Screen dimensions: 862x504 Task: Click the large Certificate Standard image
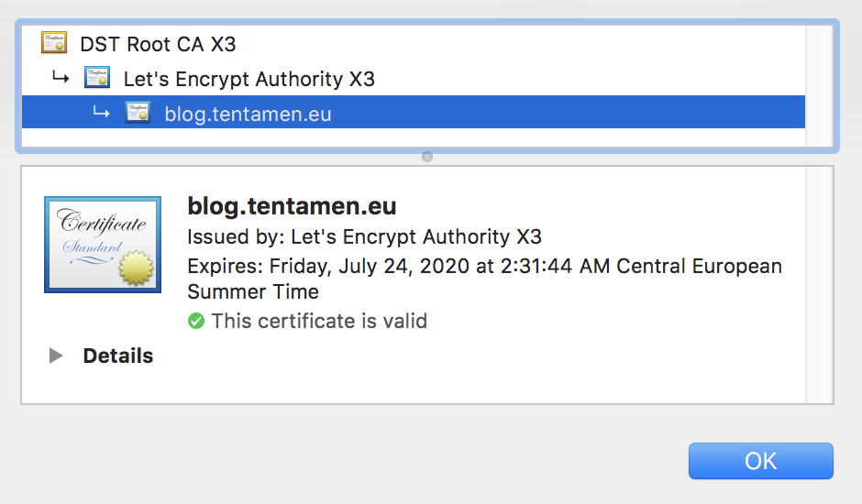tap(103, 245)
